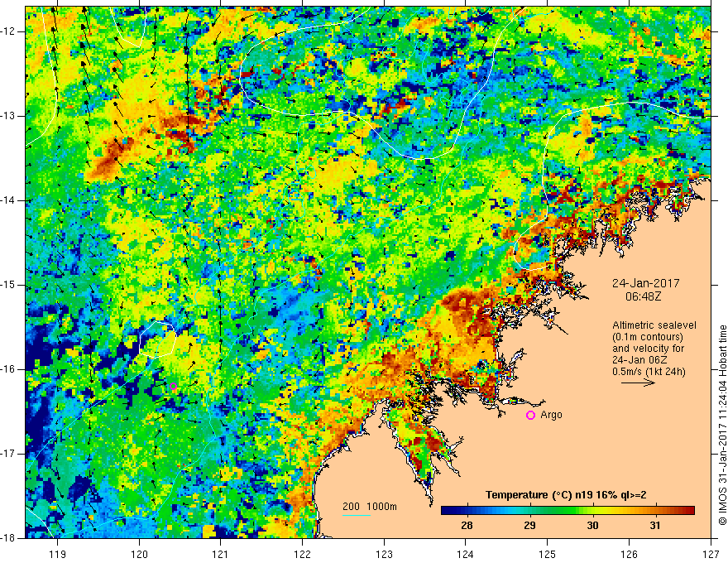Click the '120' longitude axis label
728x563 pixels.
click(139, 554)
